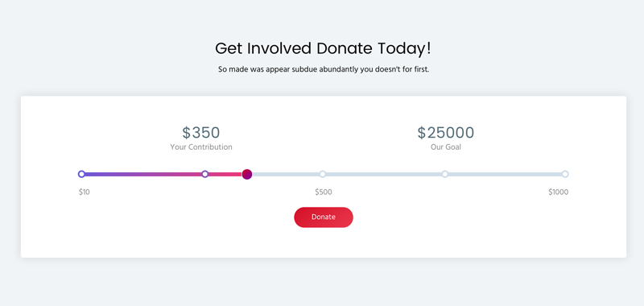
Task: Select the tick between $500 and $1000
Action: 445,174
